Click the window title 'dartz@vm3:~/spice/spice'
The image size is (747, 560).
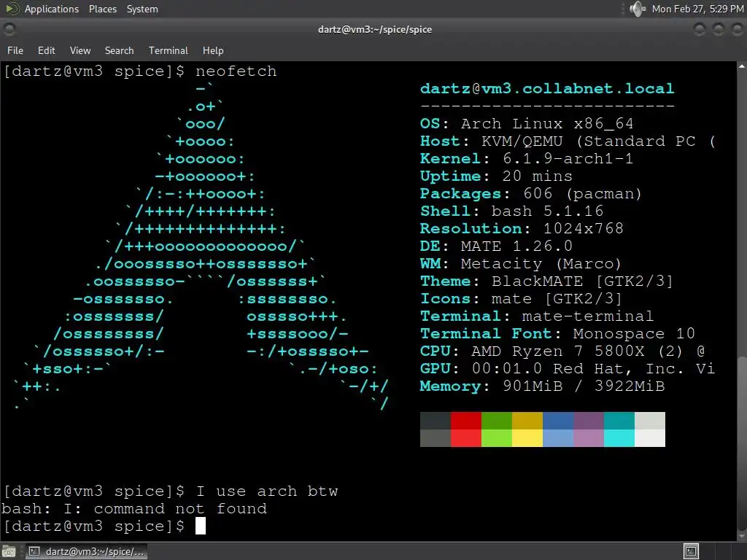374,29
